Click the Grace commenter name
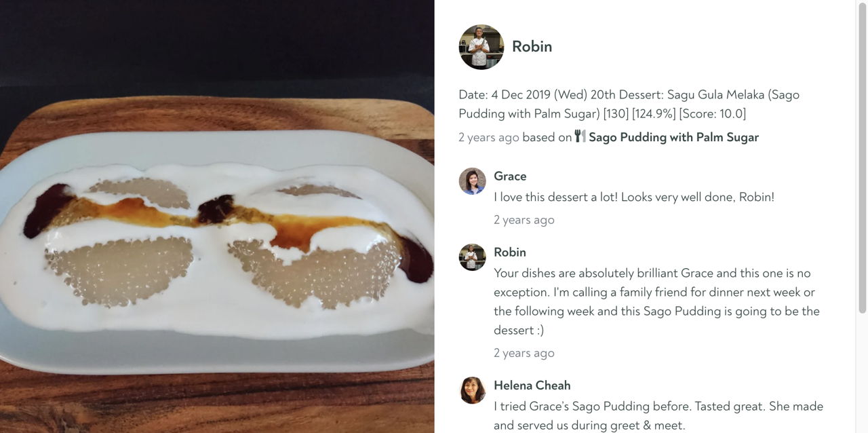This screenshot has width=868, height=433. click(x=510, y=176)
